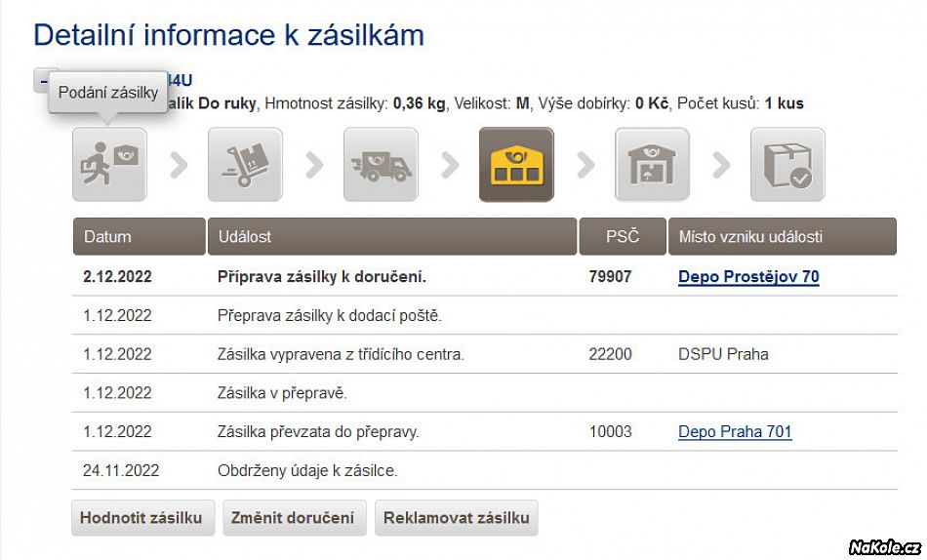Click the Událost column header
This screenshot has height=560, width=927.
click(391, 237)
